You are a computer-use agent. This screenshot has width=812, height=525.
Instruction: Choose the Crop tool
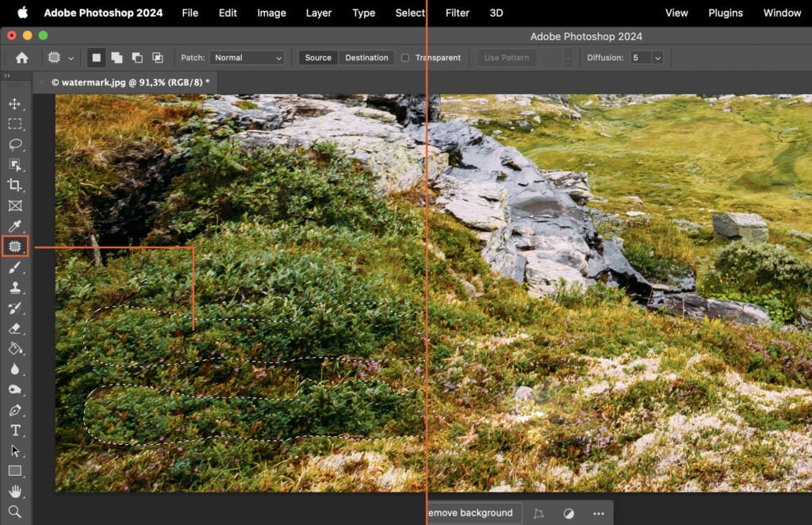pos(15,186)
